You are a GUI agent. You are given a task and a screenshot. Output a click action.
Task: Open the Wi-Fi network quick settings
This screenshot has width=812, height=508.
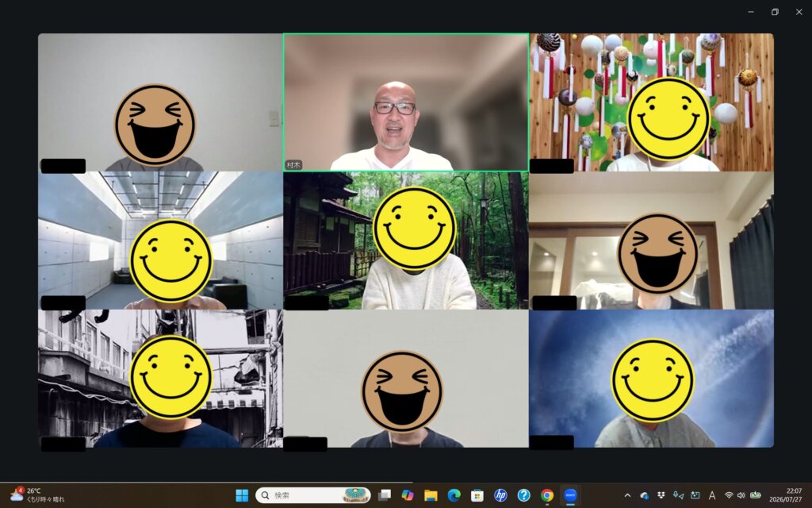729,495
